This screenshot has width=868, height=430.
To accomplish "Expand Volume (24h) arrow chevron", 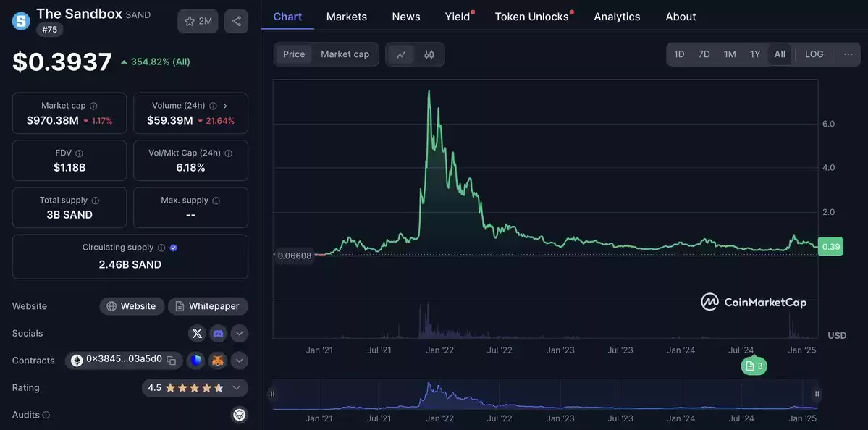I will [224, 106].
